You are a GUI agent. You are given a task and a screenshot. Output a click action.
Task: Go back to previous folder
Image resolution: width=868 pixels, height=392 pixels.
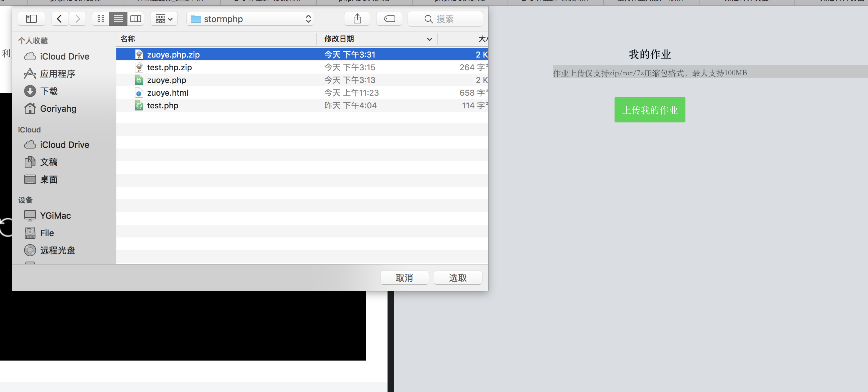tap(60, 19)
